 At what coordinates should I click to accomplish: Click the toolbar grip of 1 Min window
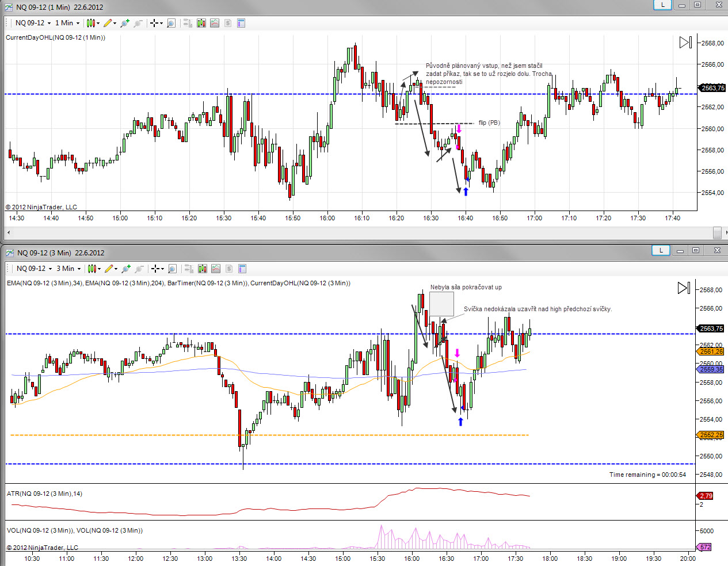[x=7, y=23]
